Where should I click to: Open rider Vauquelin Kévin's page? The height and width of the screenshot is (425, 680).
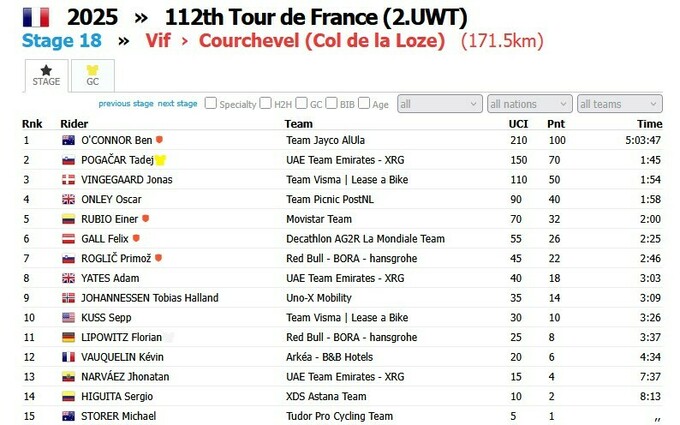(x=125, y=357)
